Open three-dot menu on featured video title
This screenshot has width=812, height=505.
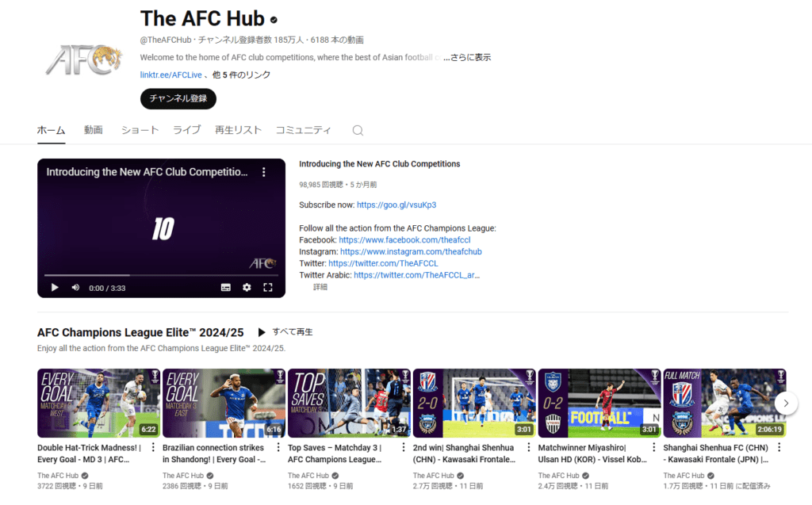[265, 172]
